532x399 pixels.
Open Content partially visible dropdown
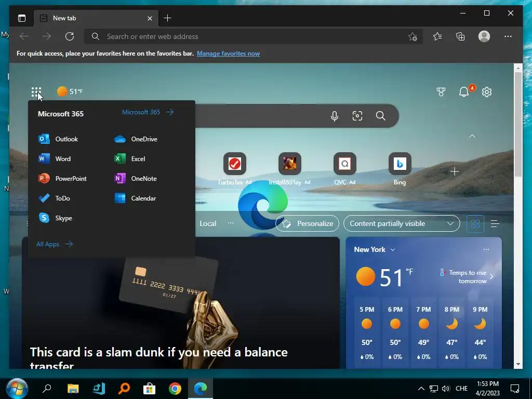[x=402, y=223]
